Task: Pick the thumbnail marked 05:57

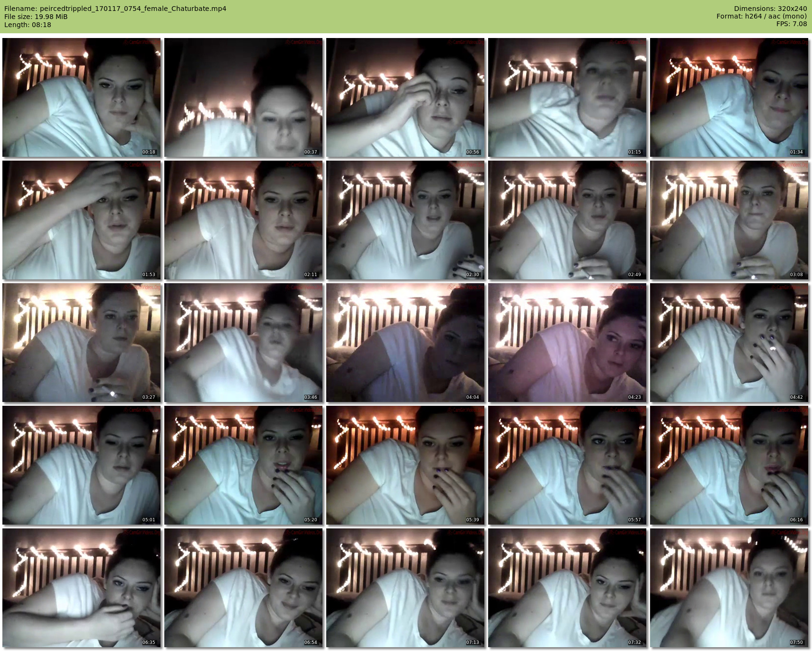Action: point(567,465)
